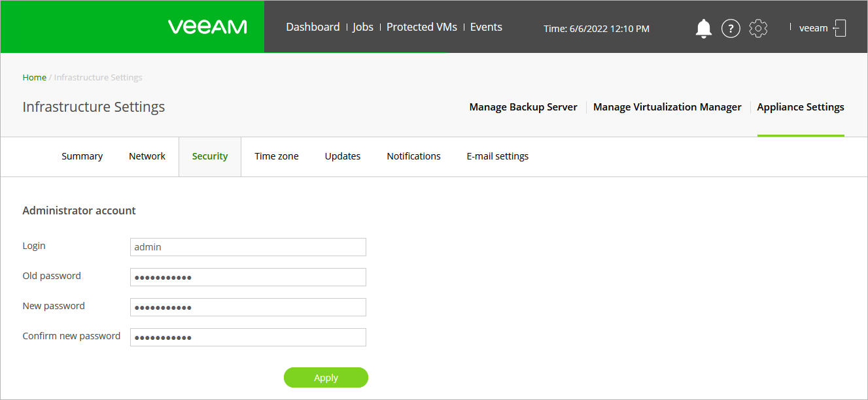Select the Security tab
Viewport: 868px width, 400px height.
(x=210, y=156)
